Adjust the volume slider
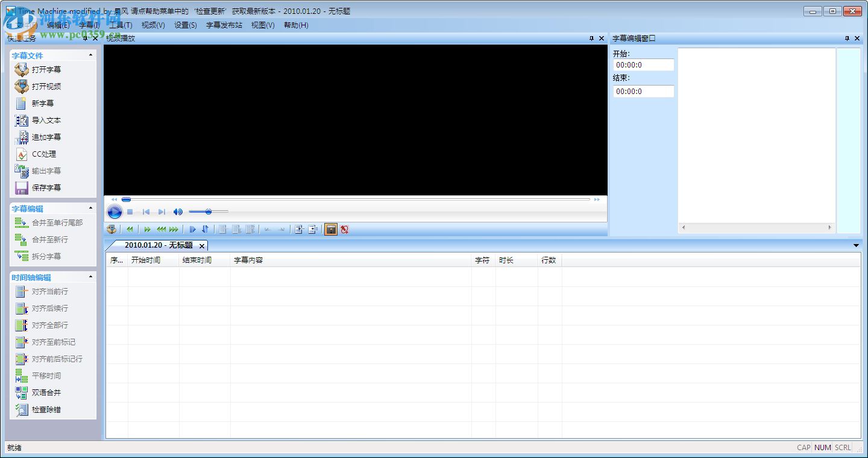This screenshot has height=458, width=868. 208,212
